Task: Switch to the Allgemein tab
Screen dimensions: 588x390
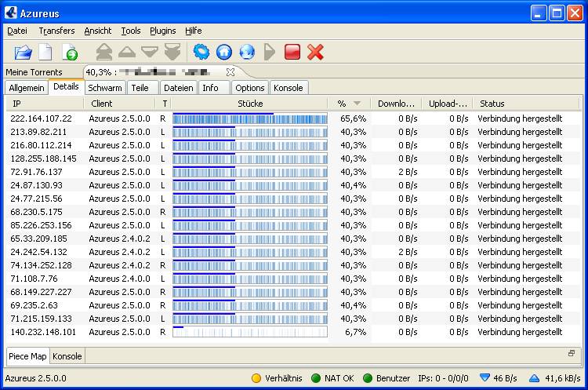Action: 27,88
